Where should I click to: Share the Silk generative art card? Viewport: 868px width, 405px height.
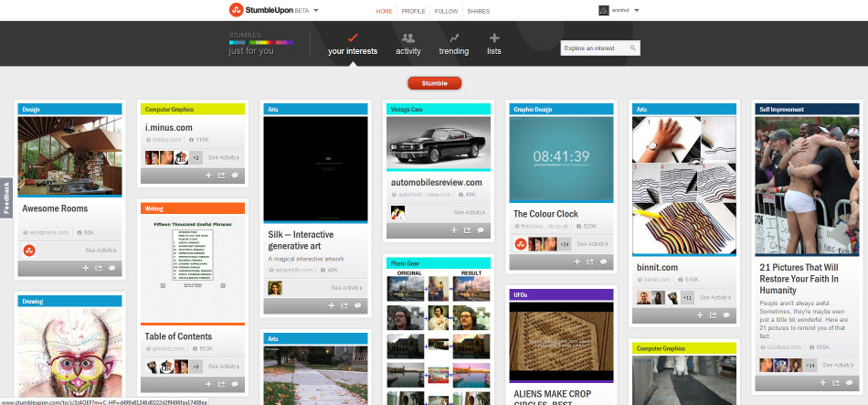point(344,306)
